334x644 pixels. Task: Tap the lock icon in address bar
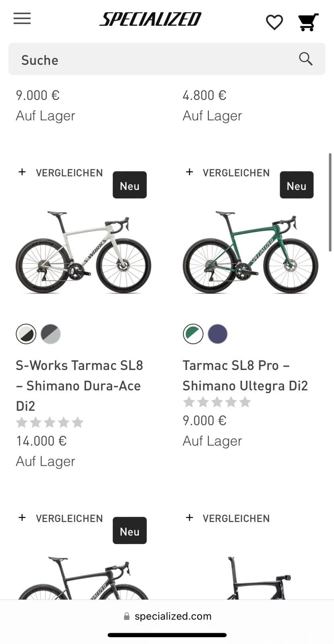tap(127, 616)
